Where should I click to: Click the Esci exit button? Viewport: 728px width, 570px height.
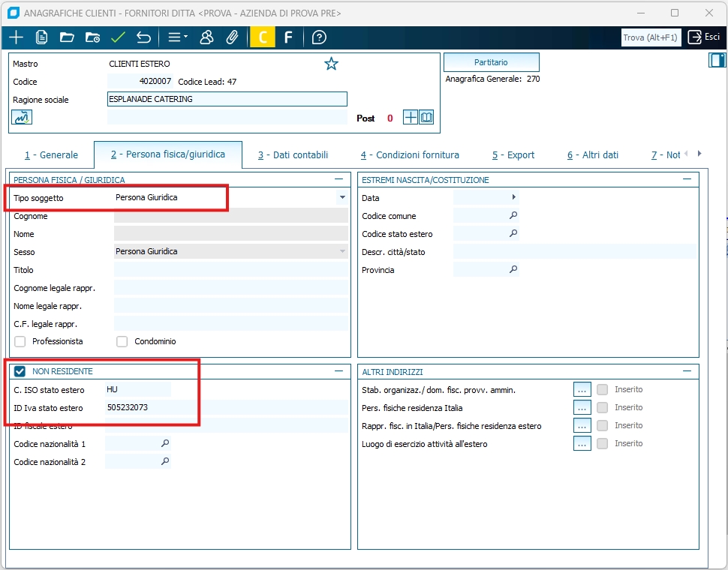click(704, 37)
